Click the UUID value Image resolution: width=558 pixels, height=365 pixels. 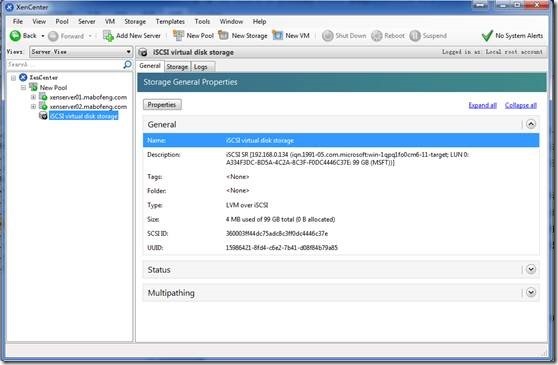(281, 248)
